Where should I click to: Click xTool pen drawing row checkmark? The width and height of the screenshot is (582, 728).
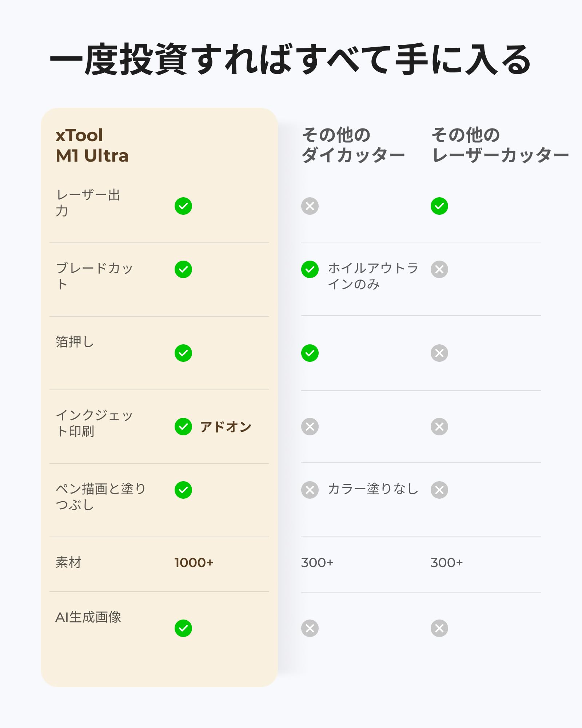point(183,490)
